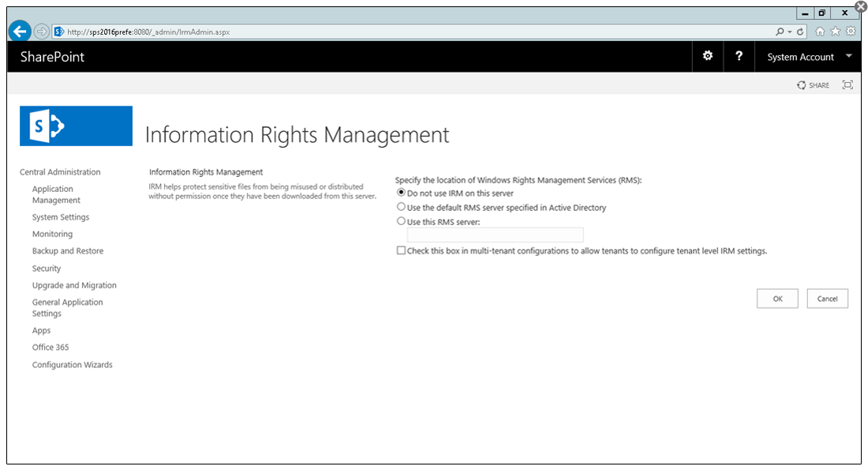Select Use the default RMS server option
Viewport: 868px width, 470px height.
[x=401, y=207]
